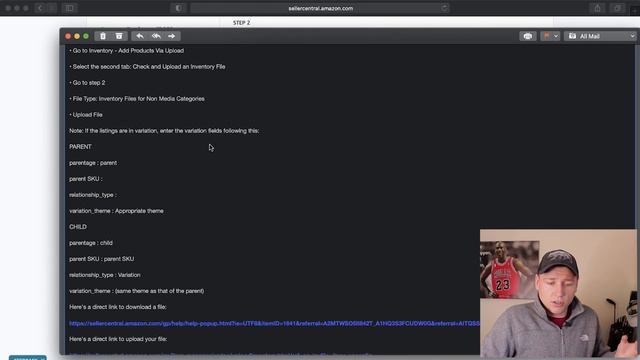Print the email using printer icon

[527, 36]
